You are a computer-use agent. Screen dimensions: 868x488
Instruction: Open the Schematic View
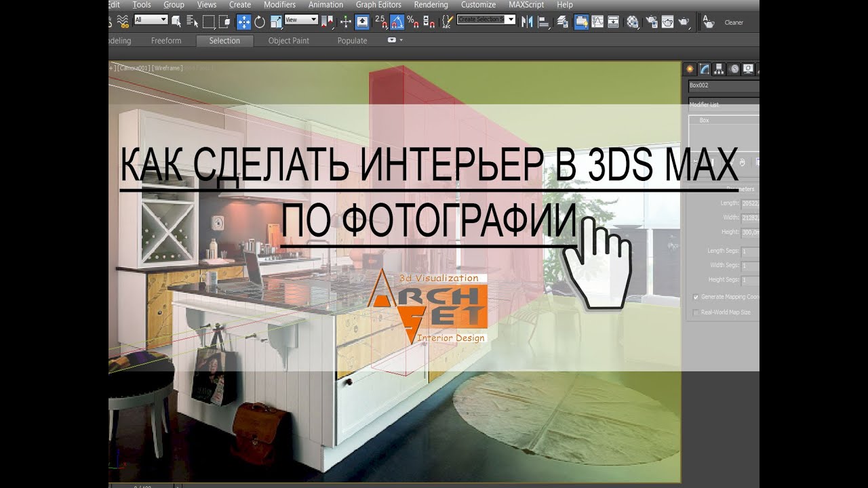click(x=613, y=22)
